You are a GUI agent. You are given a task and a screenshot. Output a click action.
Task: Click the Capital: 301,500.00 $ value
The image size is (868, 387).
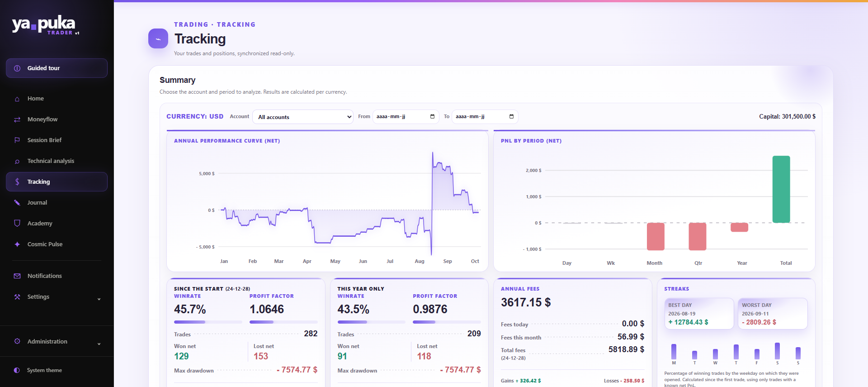point(788,117)
